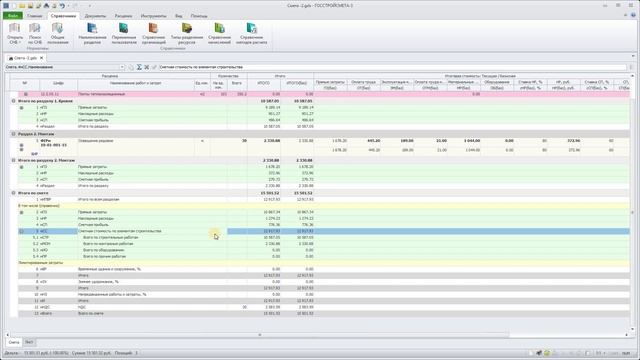The height and width of the screenshot is (360, 640).
Task: Switch to the Главная ribbon tab
Action: point(35,16)
